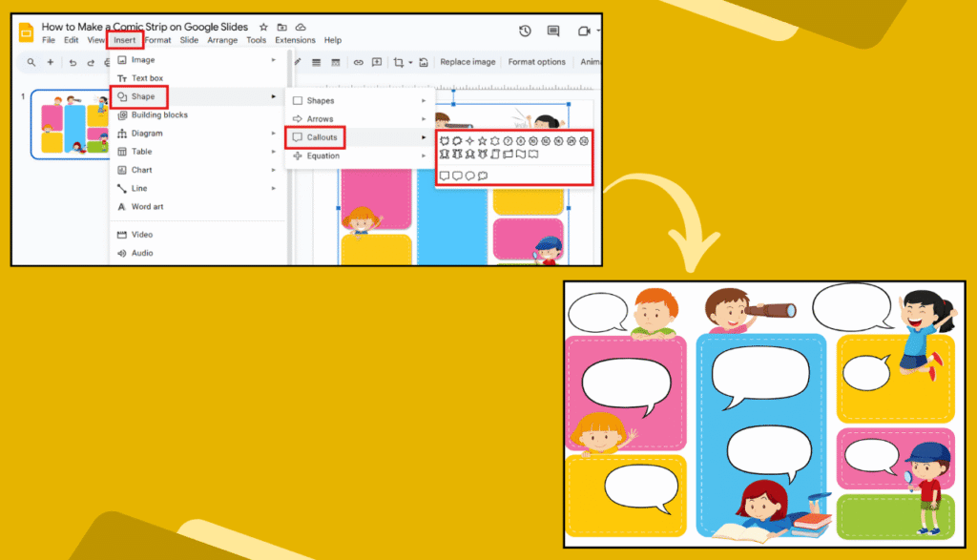The image size is (977, 560).
Task: Expand the crop mask dropdown arrow
Action: [410, 63]
